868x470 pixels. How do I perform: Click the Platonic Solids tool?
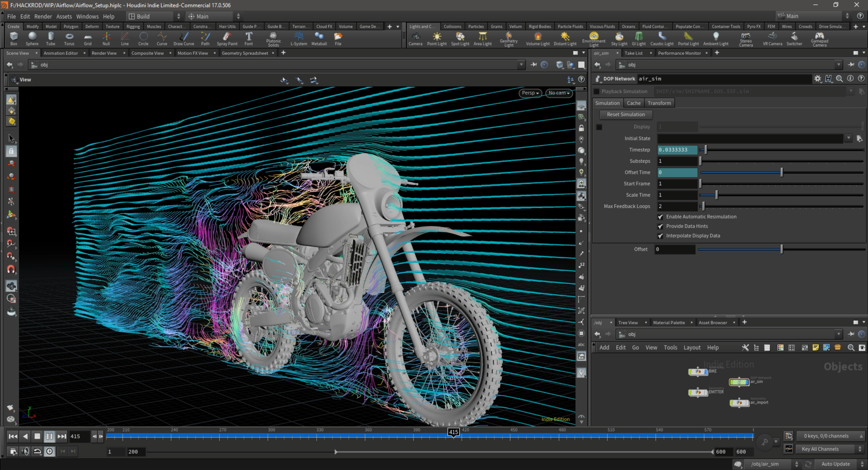[x=273, y=38]
